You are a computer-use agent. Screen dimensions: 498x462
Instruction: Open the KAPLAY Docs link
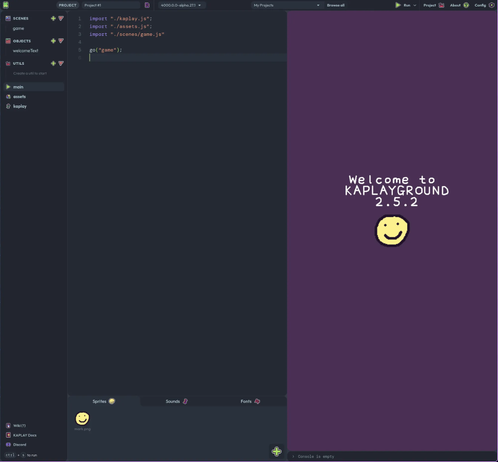(21, 435)
